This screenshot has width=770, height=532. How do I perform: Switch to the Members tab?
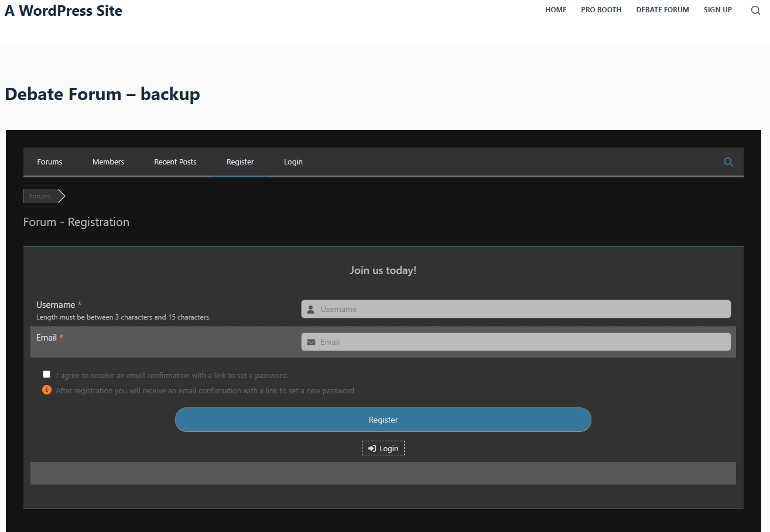coord(108,162)
